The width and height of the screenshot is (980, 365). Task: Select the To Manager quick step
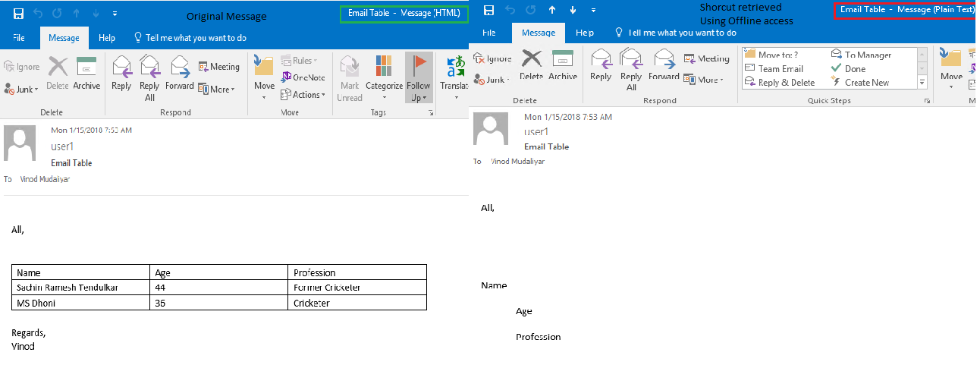tap(862, 55)
